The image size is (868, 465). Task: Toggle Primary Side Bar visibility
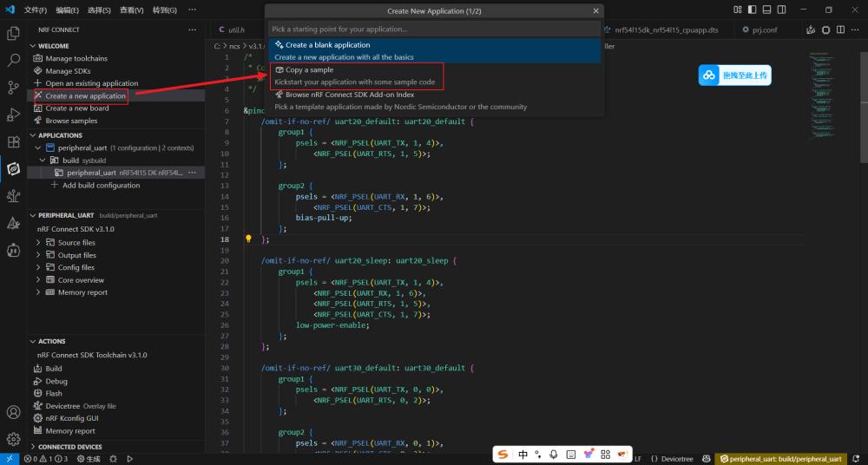pos(752,10)
